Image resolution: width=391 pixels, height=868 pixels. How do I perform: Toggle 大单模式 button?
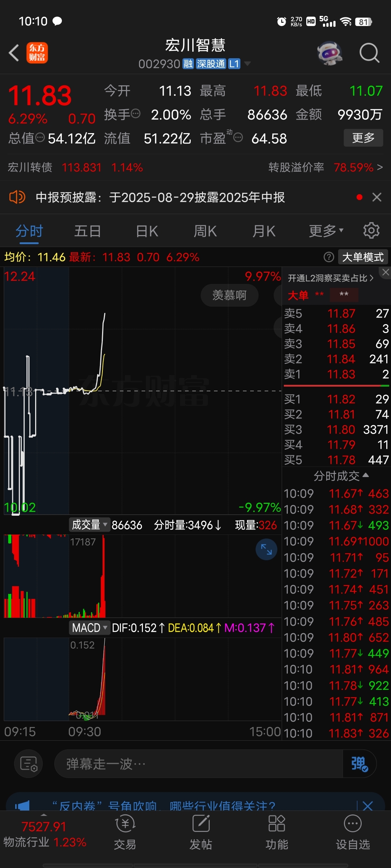(x=363, y=257)
